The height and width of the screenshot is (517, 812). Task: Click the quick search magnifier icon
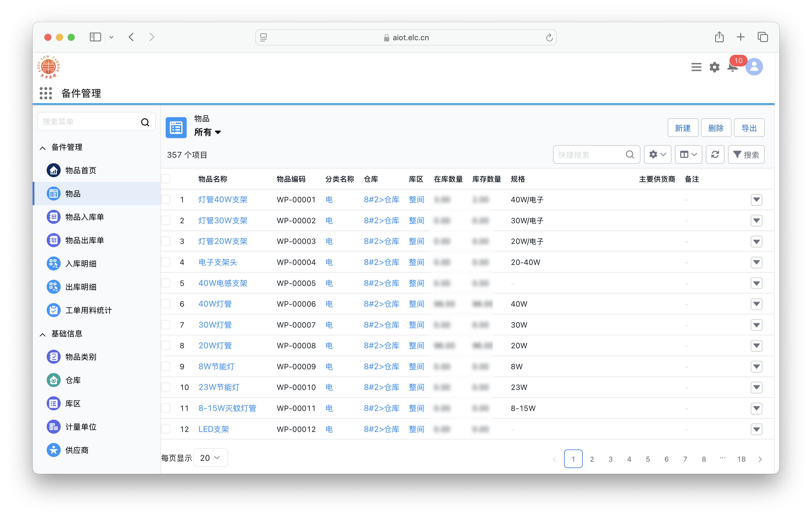pyautogui.click(x=630, y=155)
